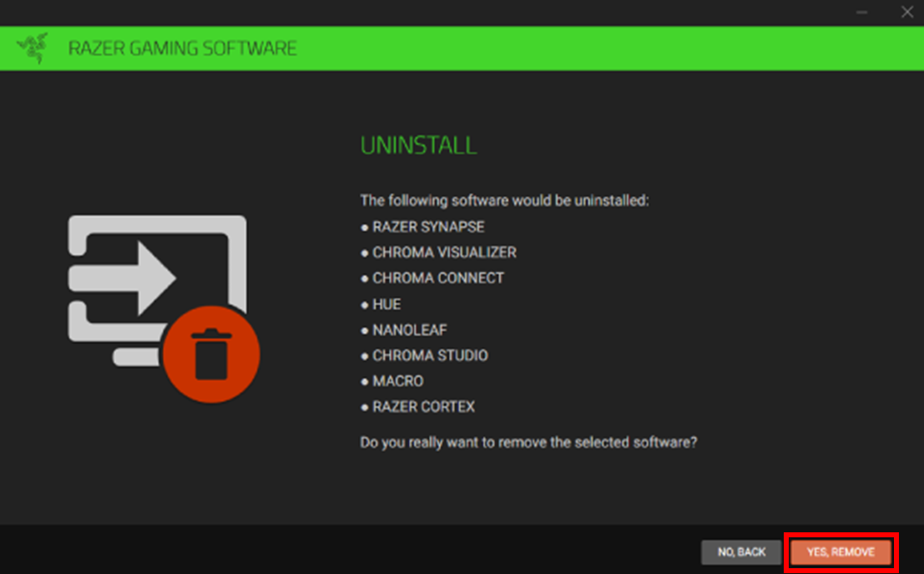Click the 'Do you really want to remove' question

click(528, 442)
